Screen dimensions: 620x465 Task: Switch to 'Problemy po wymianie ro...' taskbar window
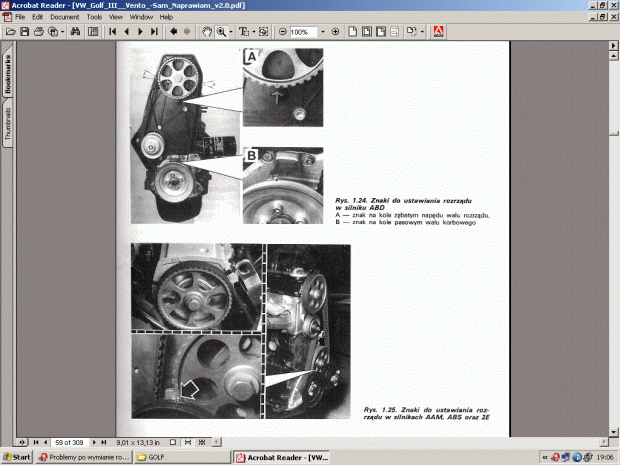(x=84, y=457)
